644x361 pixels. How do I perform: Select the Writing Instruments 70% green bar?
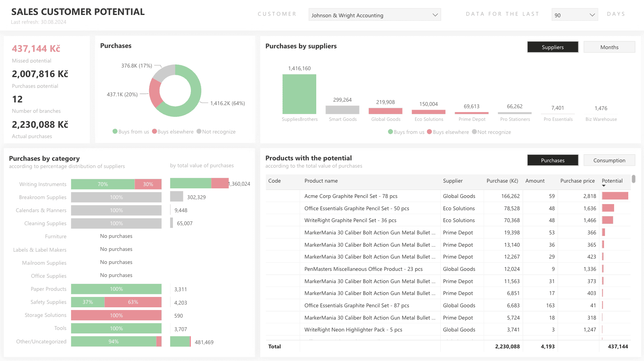103,184
